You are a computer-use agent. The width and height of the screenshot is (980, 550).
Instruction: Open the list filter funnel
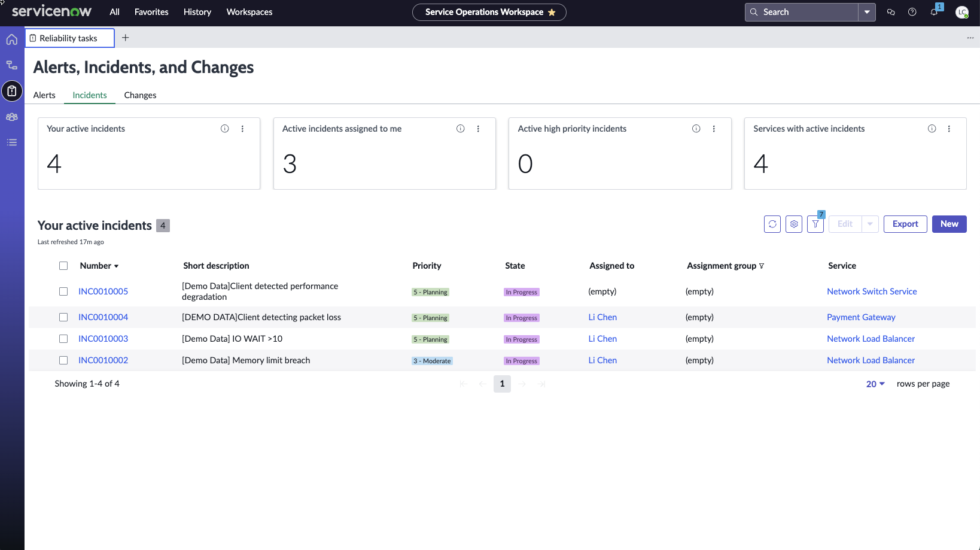point(815,224)
